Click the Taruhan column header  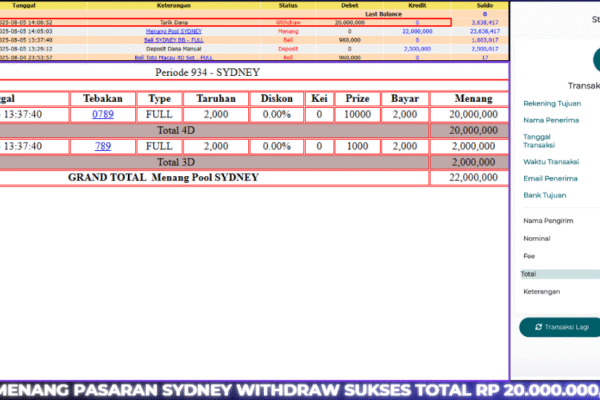[216, 99]
